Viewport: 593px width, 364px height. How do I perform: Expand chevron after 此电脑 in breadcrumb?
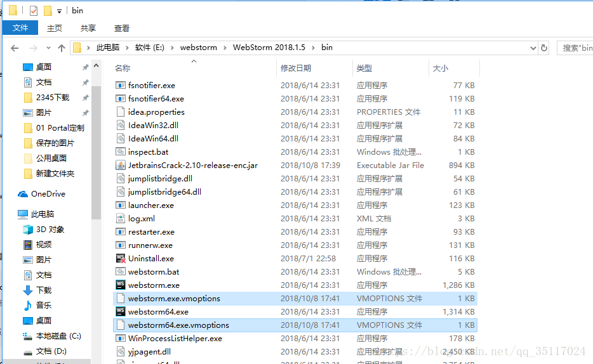127,48
